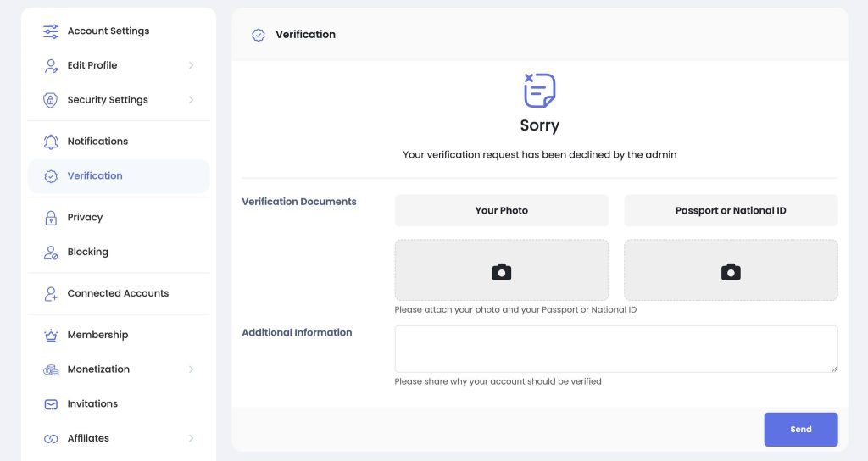Screen dimensions: 868x461
Task: Click the Privacy padlock icon
Action: coord(51,218)
